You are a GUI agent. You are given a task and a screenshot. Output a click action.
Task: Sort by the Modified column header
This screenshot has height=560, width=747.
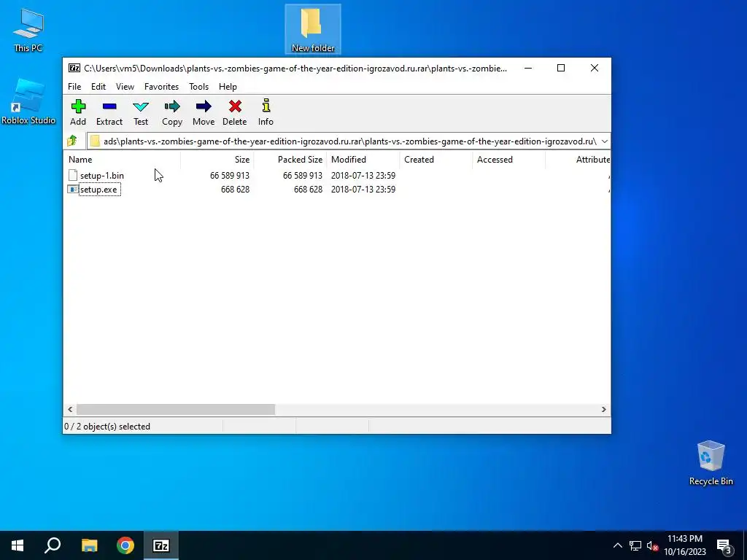[363, 160]
